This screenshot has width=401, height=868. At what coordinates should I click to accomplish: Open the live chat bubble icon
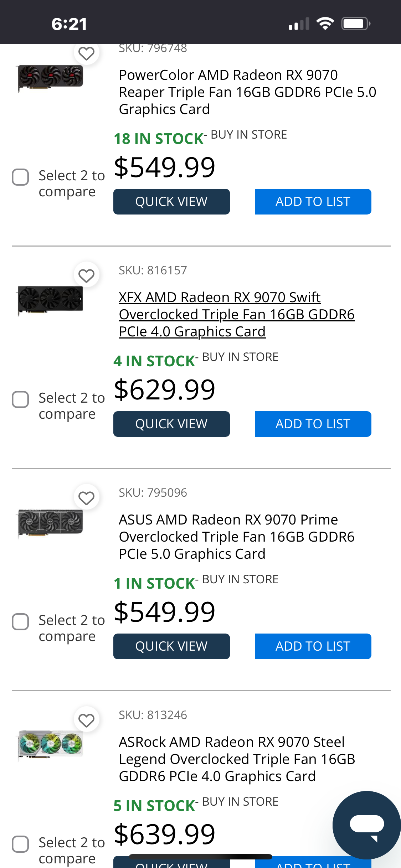[x=366, y=825]
